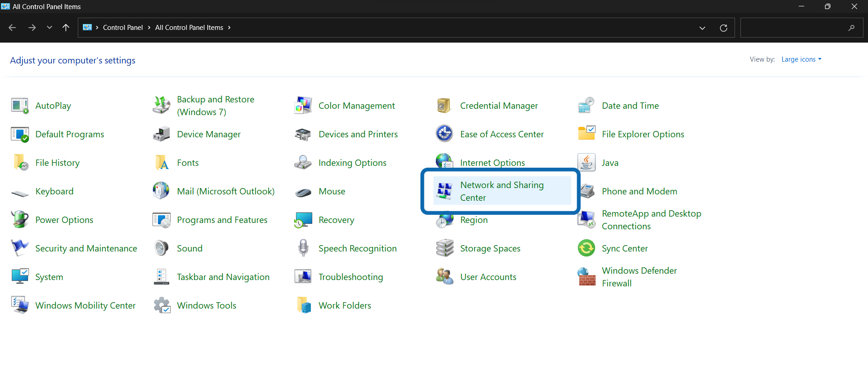Expand the chevron after All Control Panel Items
Viewport: 868px width, 382px height.
click(229, 28)
